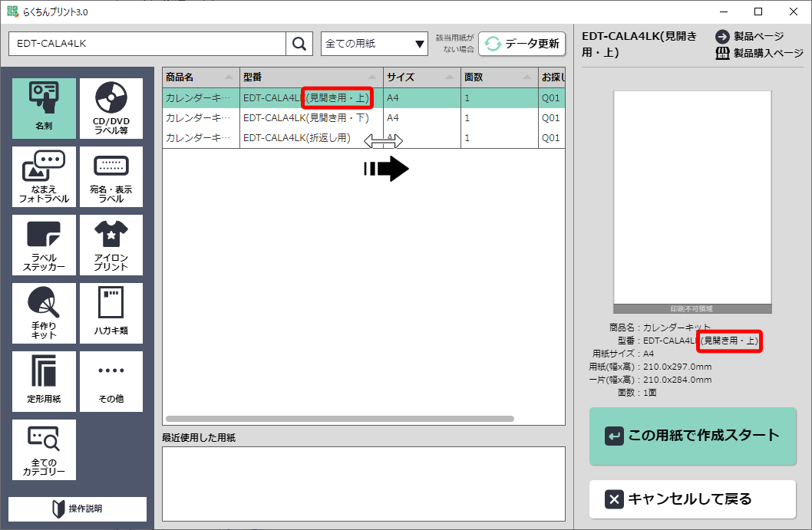Open the ラベルステッカー category
This screenshot has width=812, height=530.
coord(44,245)
